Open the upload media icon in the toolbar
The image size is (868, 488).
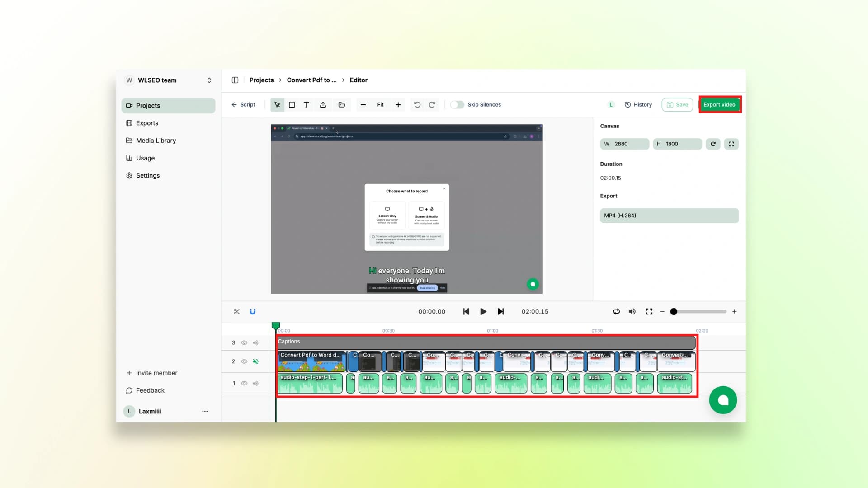[x=323, y=104]
